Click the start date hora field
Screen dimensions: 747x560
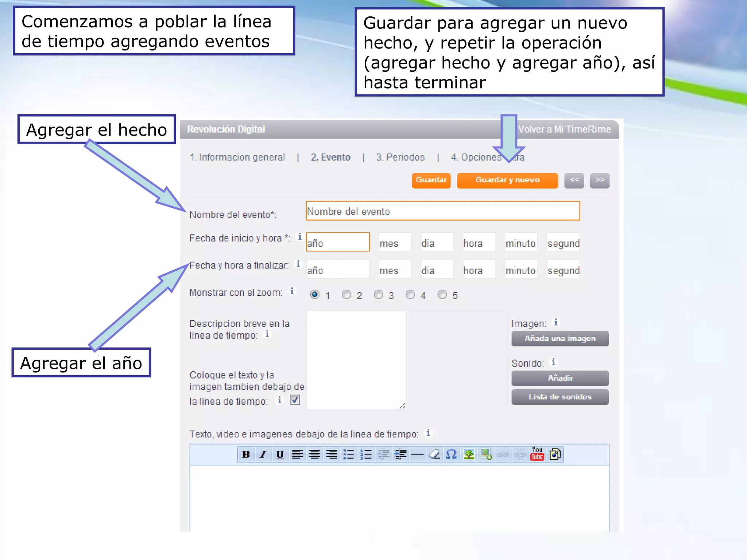479,242
